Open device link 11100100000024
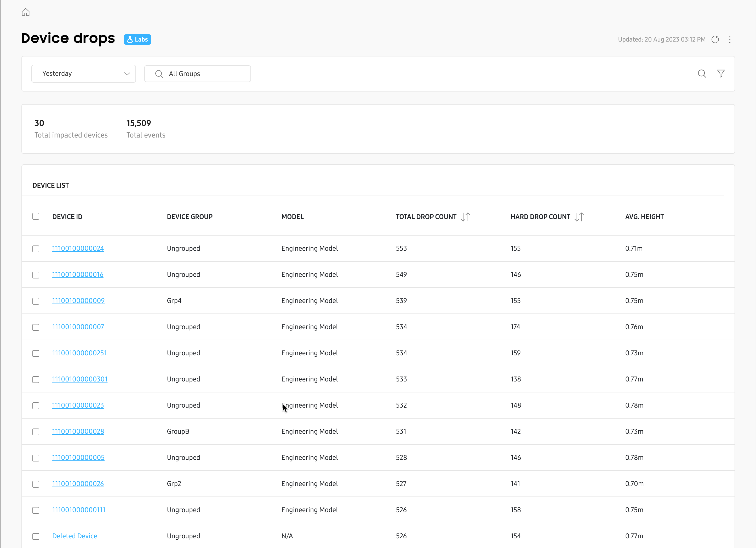The height and width of the screenshot is (548, 756). [x=78, y=248]
